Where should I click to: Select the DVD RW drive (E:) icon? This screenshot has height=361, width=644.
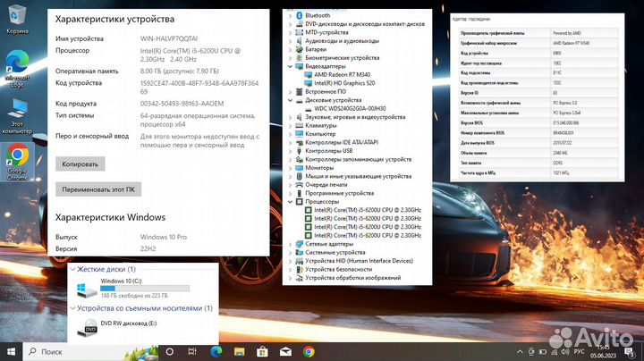(x=88, y=328)
